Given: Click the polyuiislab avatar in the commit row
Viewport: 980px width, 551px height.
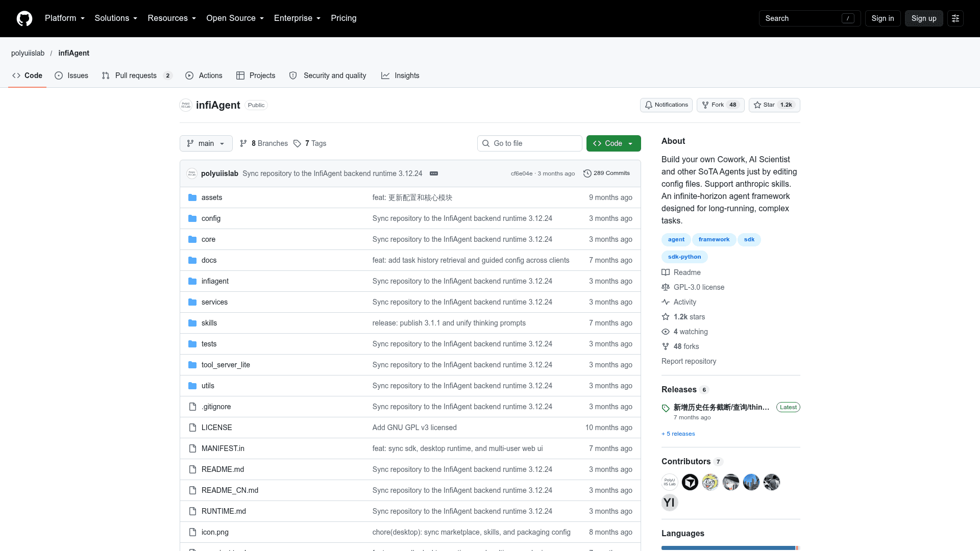Looking at the screenshot, I should click(x=192, y=173).
